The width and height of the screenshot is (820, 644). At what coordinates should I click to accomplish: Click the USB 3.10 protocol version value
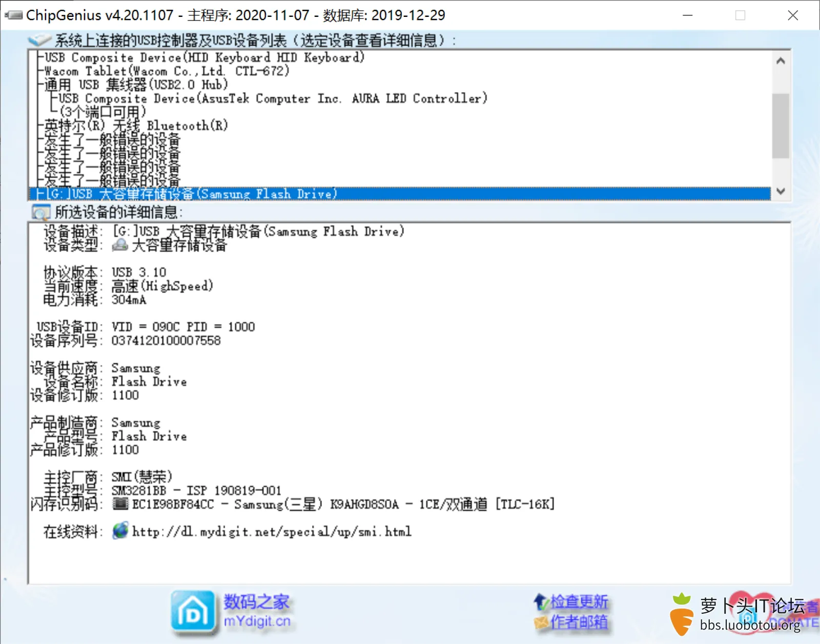click(x=139, y=272)
